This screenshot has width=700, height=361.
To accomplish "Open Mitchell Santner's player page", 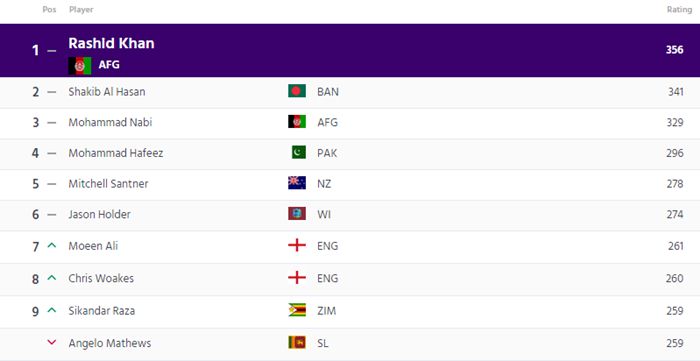I will [108, 183].
